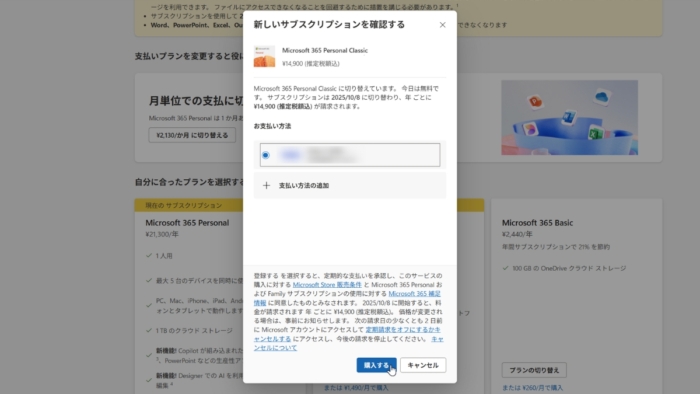Viewport: 700px width, 394px height.
Task: Click the キャンセル button
Action: (x=423, y=365)
